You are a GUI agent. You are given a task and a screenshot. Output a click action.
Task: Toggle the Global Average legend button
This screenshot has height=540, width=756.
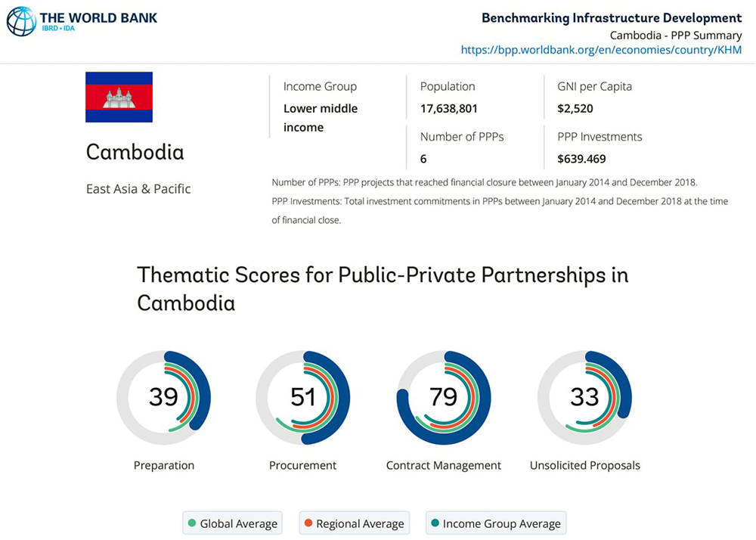click(232, 523)
